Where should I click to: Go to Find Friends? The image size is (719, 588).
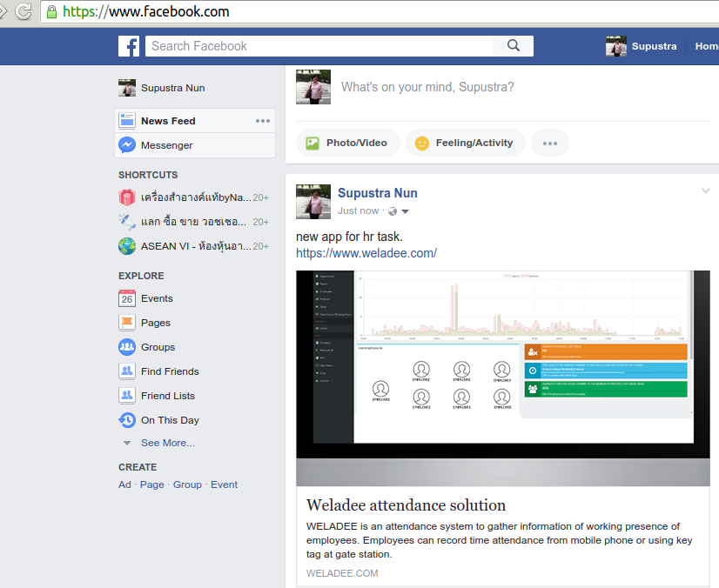[x=170, y=371]
